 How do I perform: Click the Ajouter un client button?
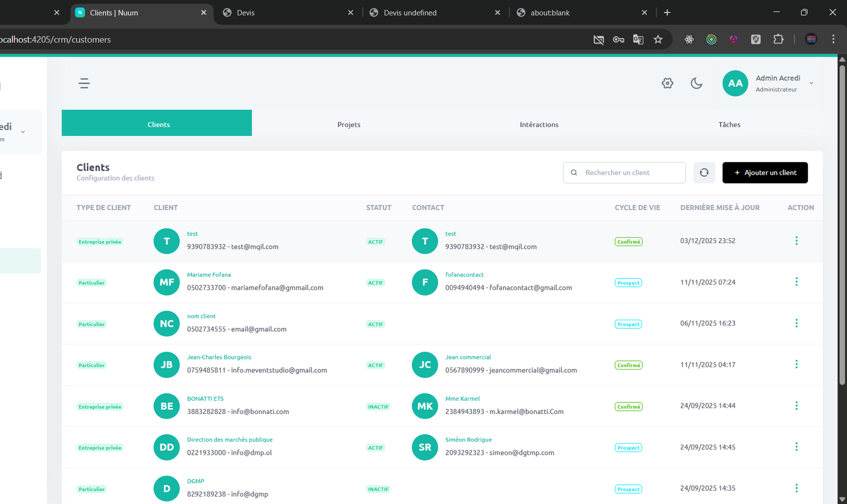pyautogui.click(x=764, y=173)
